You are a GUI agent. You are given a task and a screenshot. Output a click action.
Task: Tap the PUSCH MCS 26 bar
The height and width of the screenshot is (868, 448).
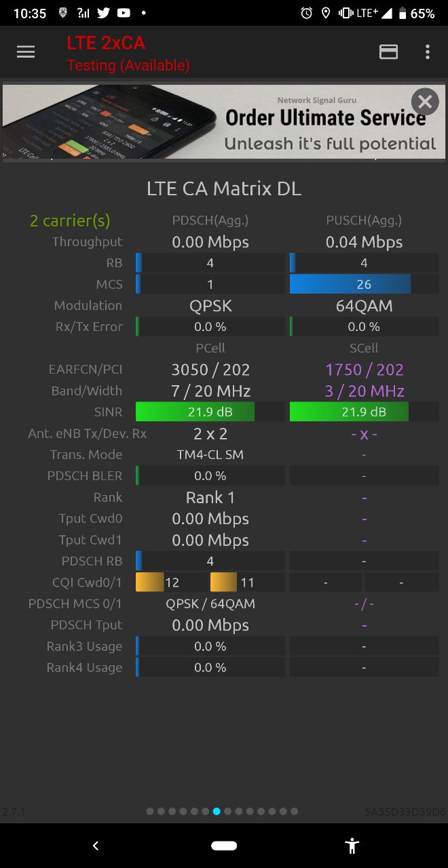pos(364,284)
